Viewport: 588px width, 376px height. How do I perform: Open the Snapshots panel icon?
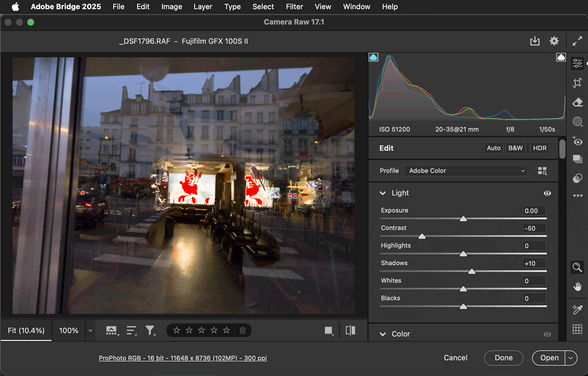click(578, 159)
